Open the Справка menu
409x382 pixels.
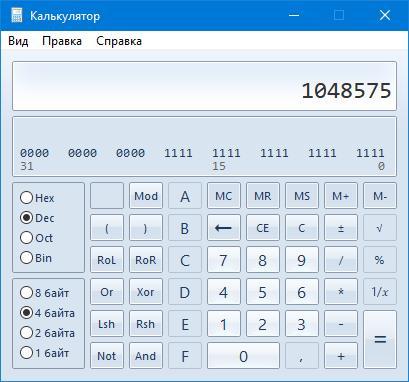coord(119,41)
